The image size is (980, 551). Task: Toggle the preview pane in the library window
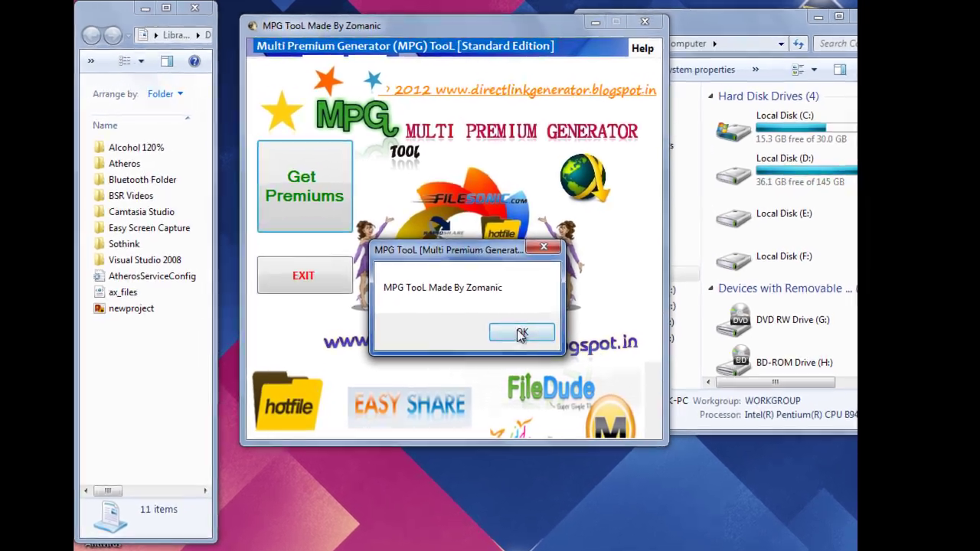pos(166,60)
